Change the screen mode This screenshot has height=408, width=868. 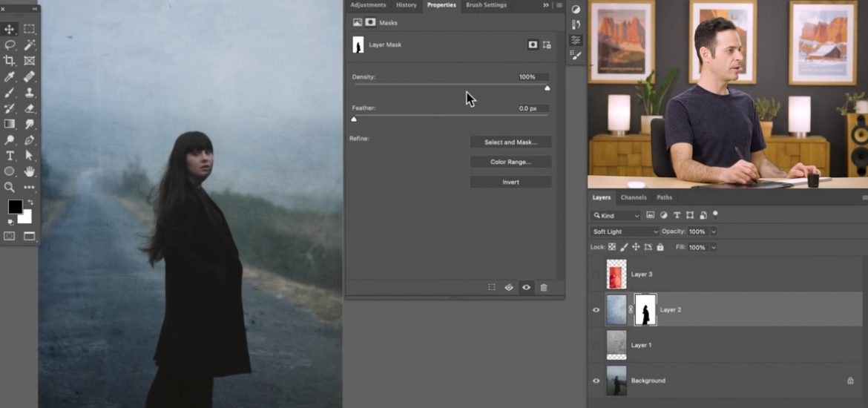(x=30, y=236)
